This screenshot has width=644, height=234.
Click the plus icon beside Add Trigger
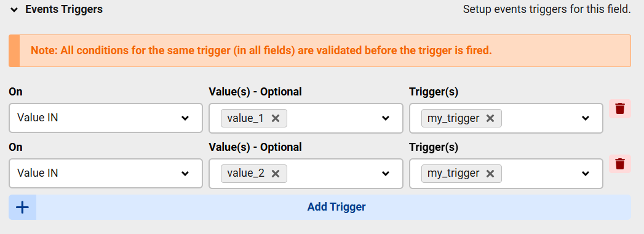pos(22,207)
